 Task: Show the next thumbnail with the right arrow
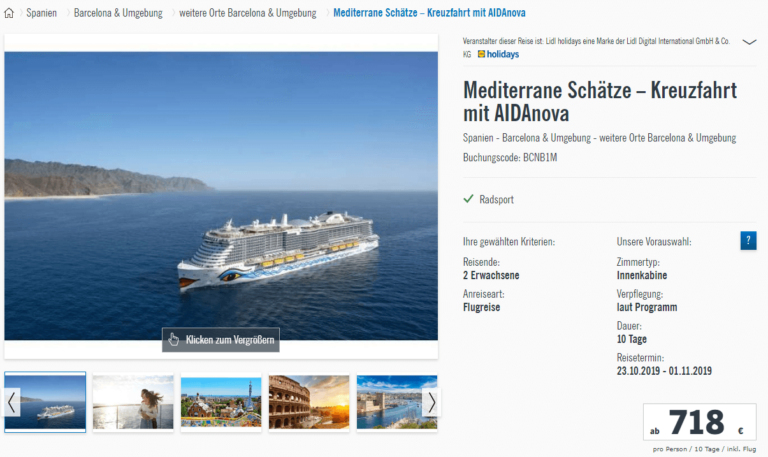(431, 403)
